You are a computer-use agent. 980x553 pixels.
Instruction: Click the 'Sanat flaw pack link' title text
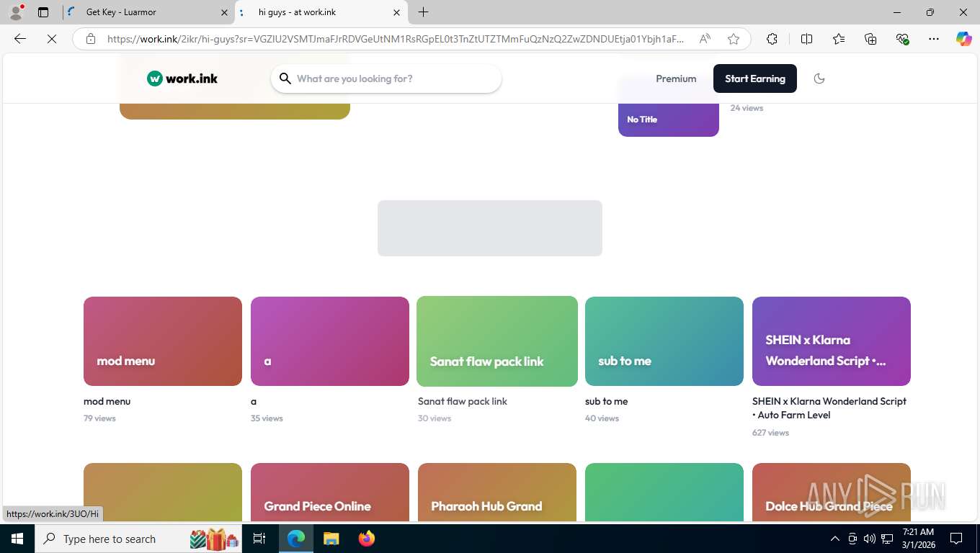pyautogui.click(x=463, y=401)
